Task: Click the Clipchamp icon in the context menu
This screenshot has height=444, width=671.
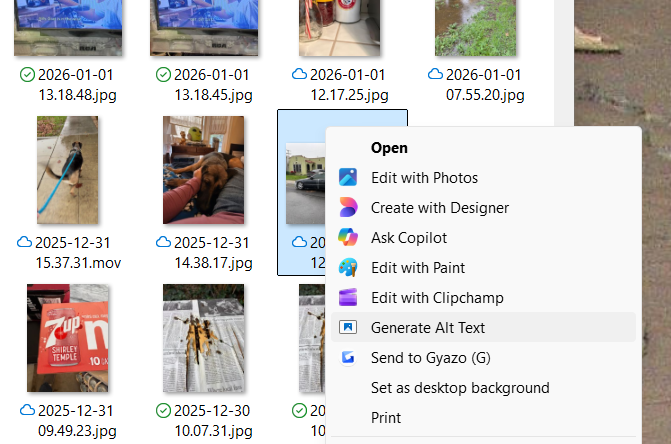Action: tap(348, 297)
